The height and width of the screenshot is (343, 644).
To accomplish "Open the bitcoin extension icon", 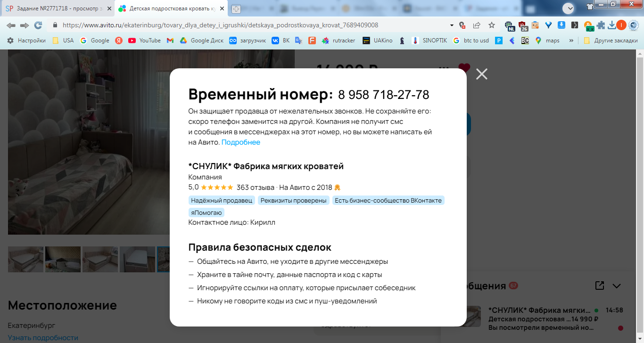I will click(588, 26).
